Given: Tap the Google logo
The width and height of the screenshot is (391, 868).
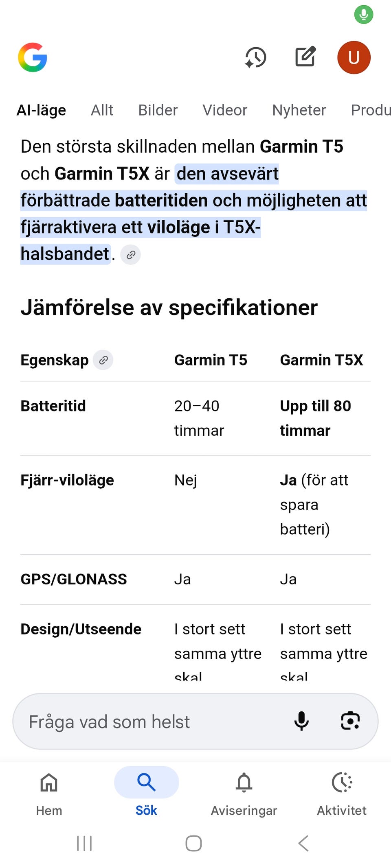Looking at the screenshot, I should pyautogui.click(x=33, y=57).
